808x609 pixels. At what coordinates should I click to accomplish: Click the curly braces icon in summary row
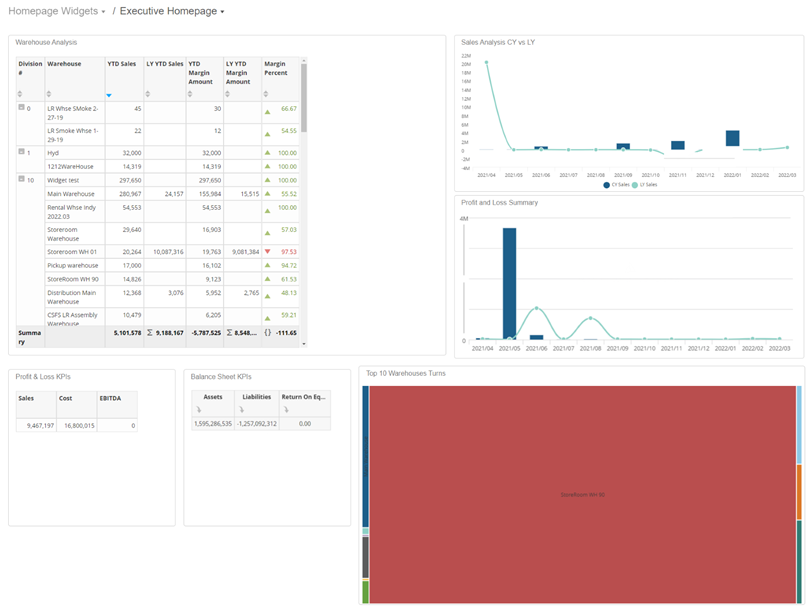click(267, 332)
